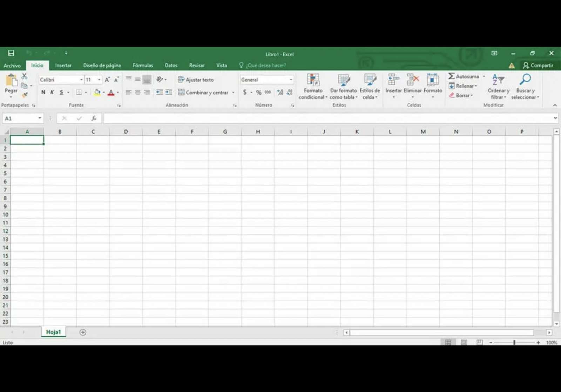Apply red font color A
Image resolution: width=561 pixels, height=392 pixels.
[111, 93]
